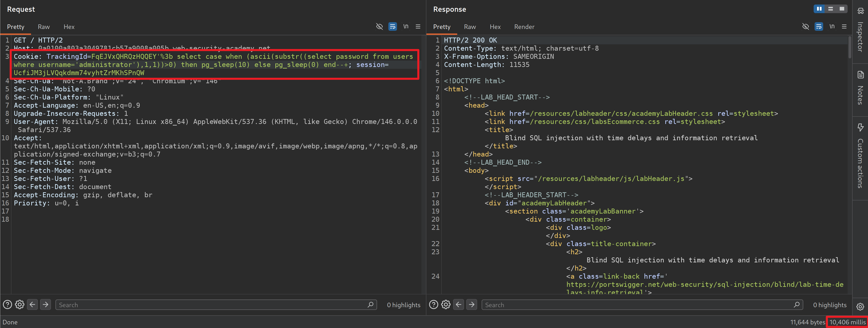Image resolution: width=868 pixels, height=328 pixels.
Task: Click Response search help question icon
Action: (433, 304)
